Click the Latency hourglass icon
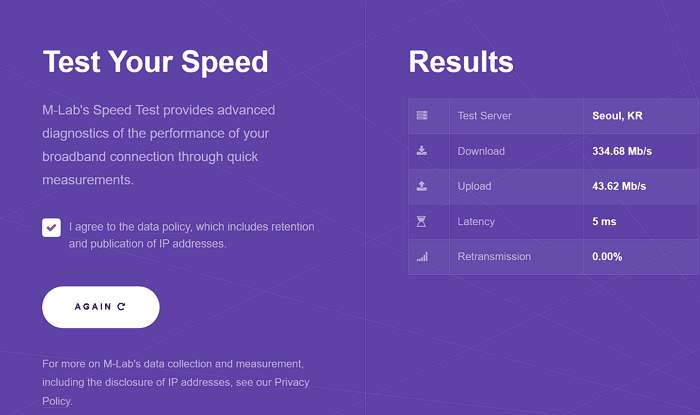700x415 pixels. [x=421, y=221]
